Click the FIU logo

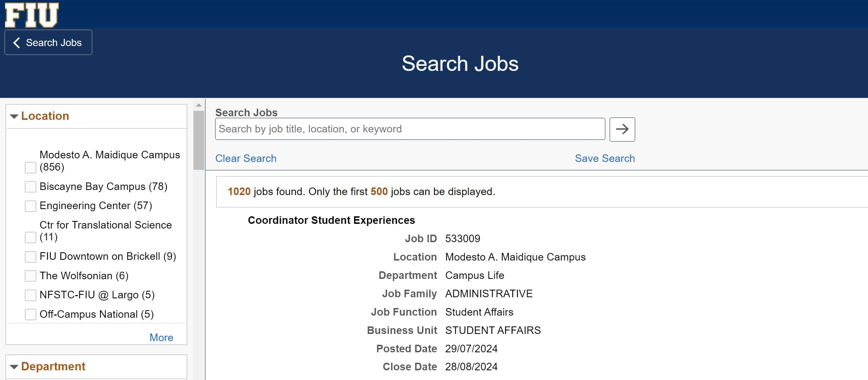click(x=32, y=15)
